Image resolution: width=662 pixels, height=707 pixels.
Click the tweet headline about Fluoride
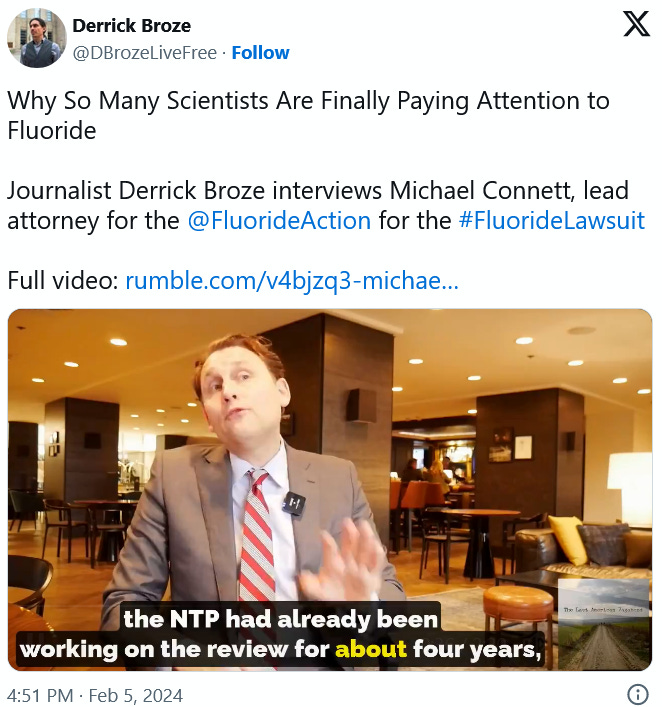308,115
